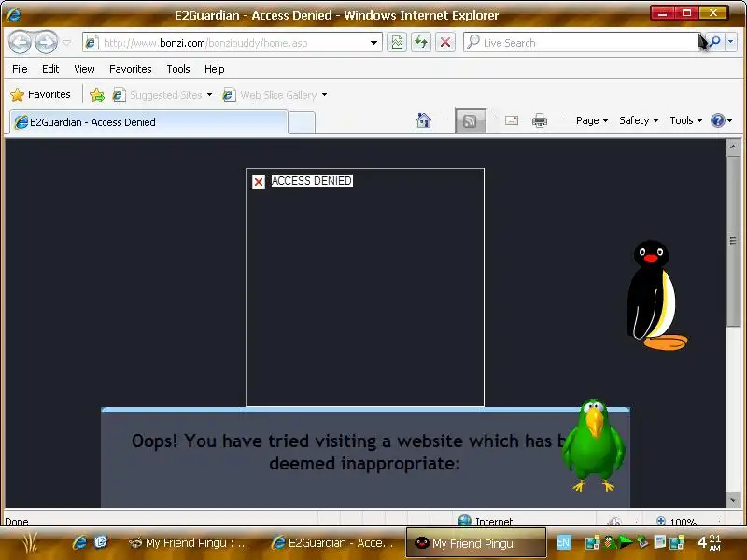
Task: Click the blue Help question mark icon
Action: coord(717,120)
